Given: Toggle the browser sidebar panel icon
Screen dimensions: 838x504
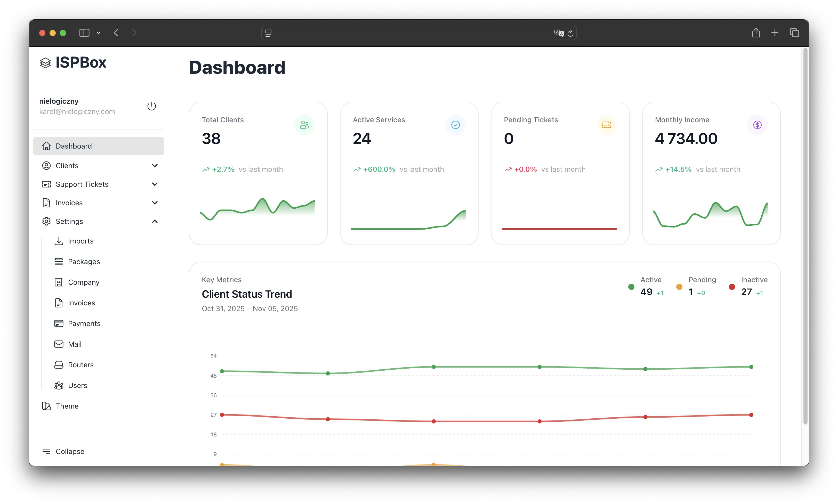Looking at the screenshot, I should coord(84,32).
